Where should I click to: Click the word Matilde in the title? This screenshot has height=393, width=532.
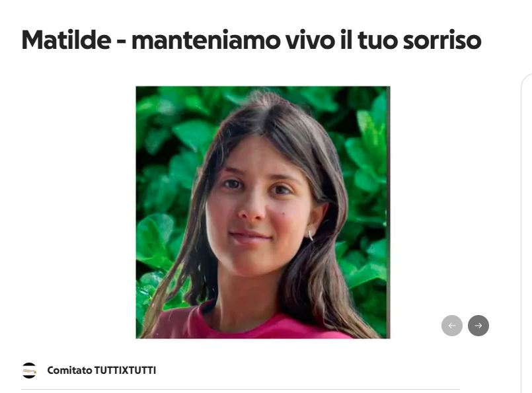tap(66, 40)
